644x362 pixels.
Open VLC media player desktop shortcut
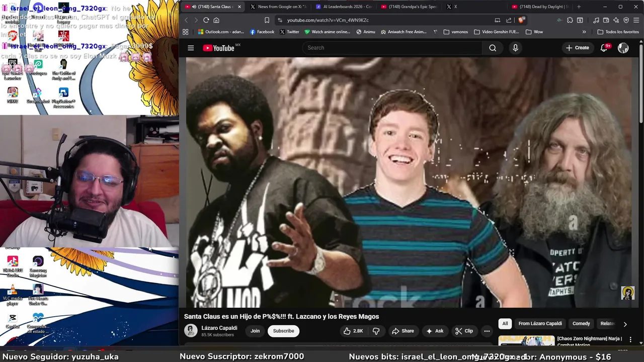(x=13, y=295)
